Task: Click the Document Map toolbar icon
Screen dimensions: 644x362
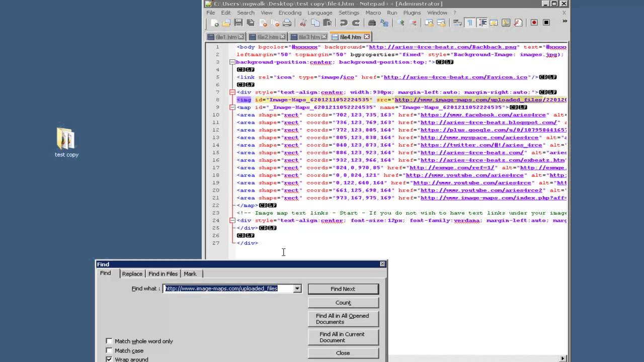Action: pyautogui.click(x=506, y=23)
